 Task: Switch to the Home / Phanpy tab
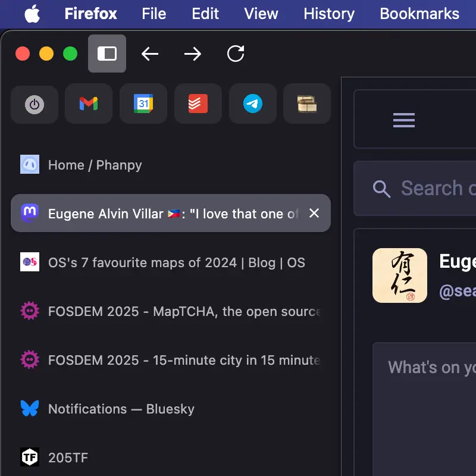point(95,165)
